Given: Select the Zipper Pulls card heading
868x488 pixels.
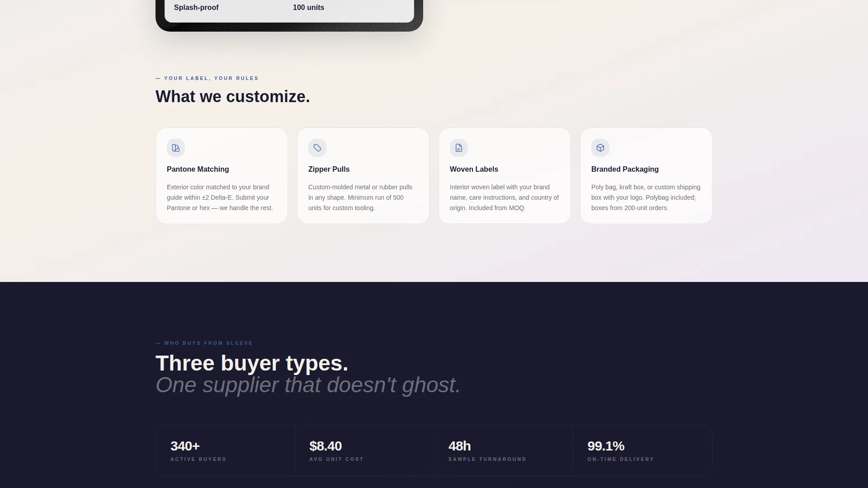Looking at the screenshot, I should tap(329, 169).
